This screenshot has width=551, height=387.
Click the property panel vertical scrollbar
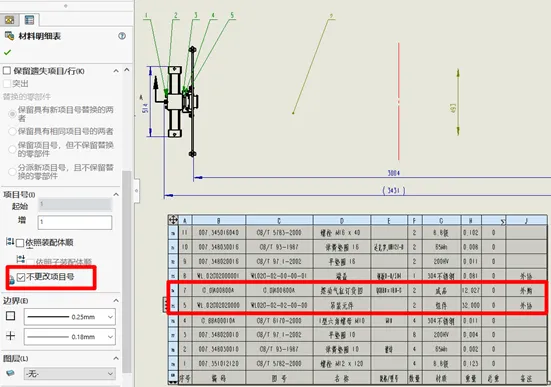point(127,272)
